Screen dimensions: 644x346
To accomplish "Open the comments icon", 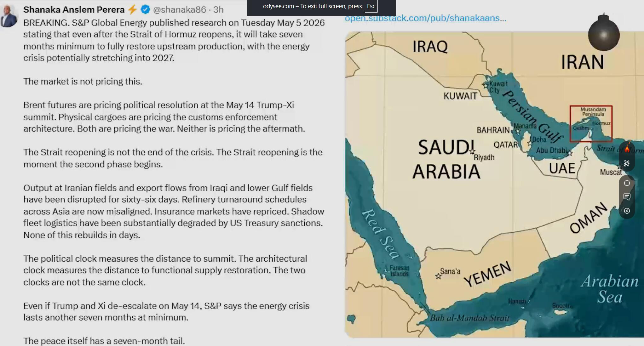I will click(x=627, y=197).
